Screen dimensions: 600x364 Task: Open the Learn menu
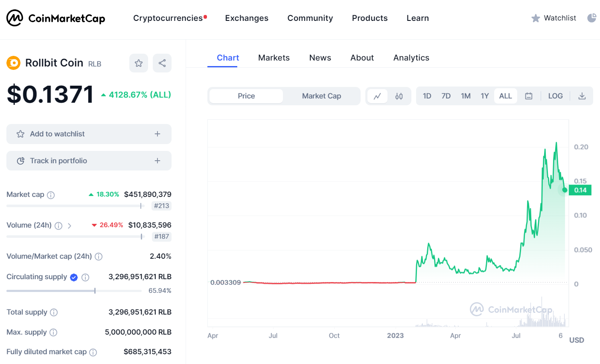[418, 18]
